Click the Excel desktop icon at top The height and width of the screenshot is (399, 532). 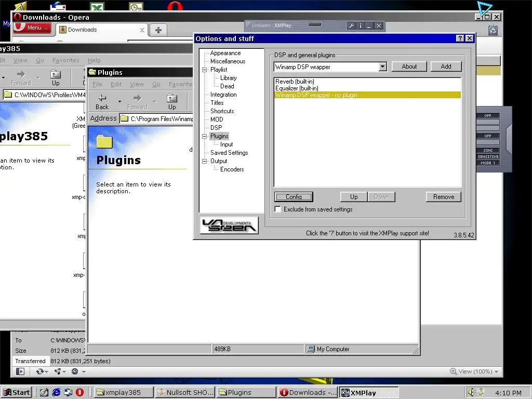coord(97,6)
